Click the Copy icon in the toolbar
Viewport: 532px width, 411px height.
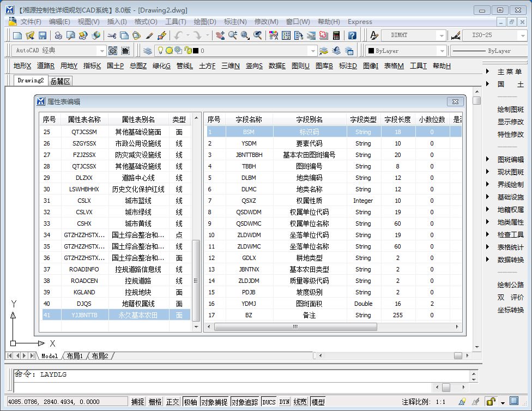point(124,35)
